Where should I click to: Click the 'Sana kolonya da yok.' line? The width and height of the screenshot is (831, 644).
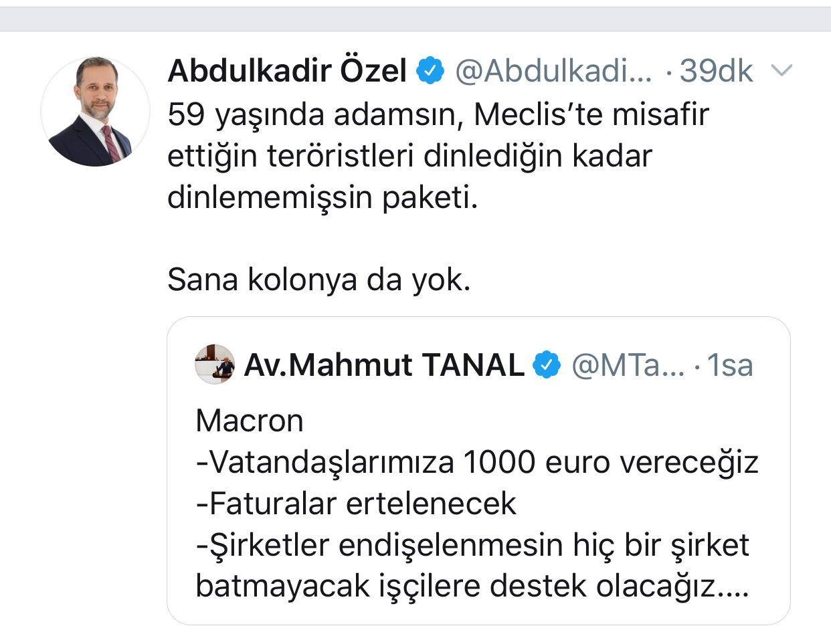click(x=319, y=280)
